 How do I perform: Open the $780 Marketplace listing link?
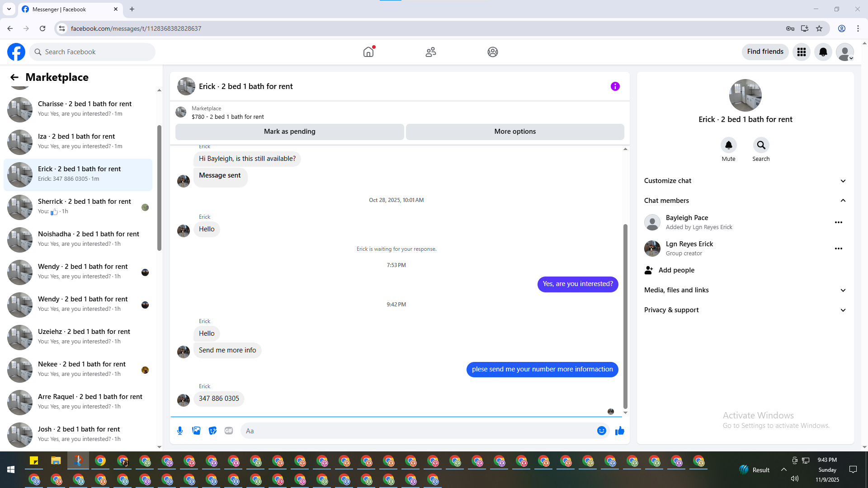227,117
